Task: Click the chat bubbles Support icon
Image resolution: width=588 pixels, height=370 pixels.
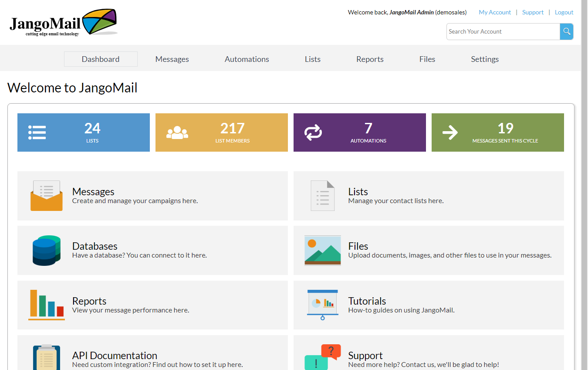Action: pos(323,357)
